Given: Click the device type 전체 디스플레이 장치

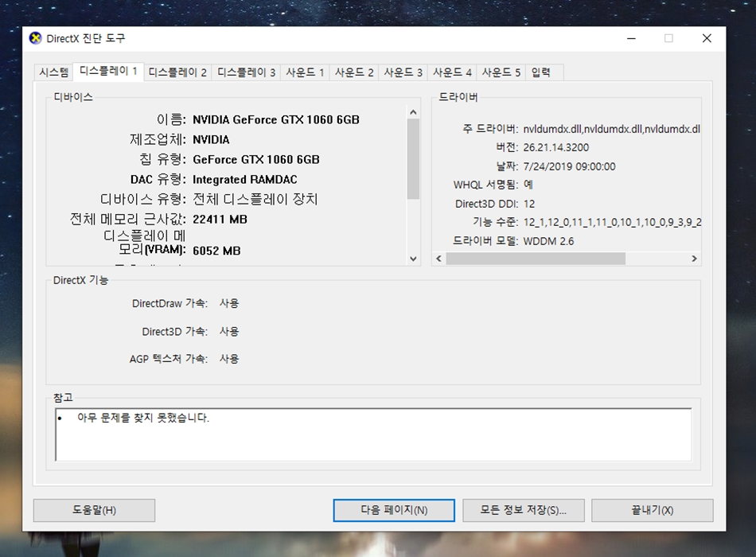Looking at the screenshot, I should pos(255,199).
